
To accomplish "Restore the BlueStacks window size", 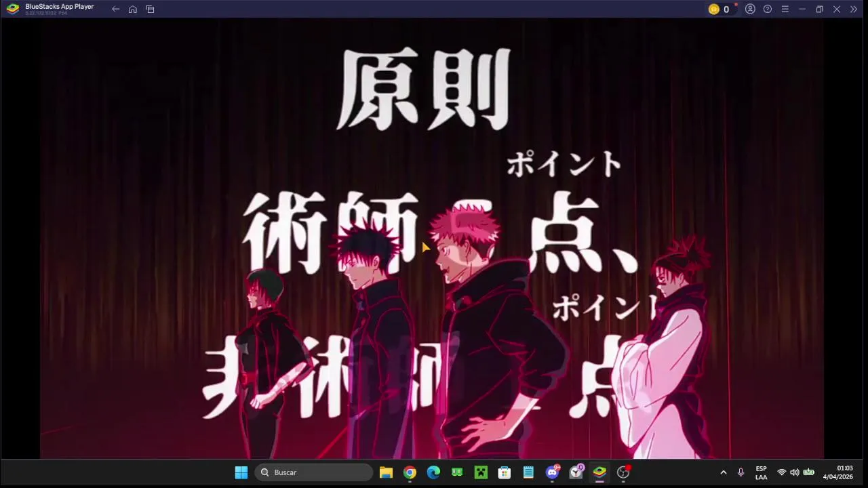I will (x=819, y=9).
